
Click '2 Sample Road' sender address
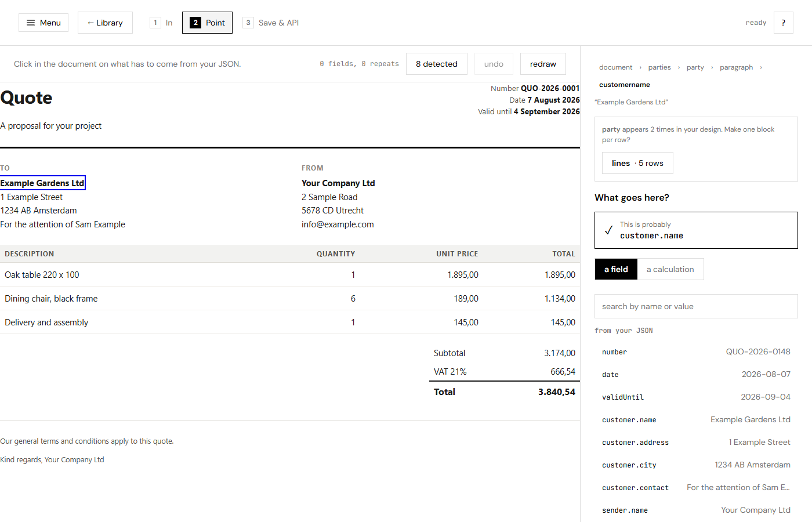coord(329,197)
